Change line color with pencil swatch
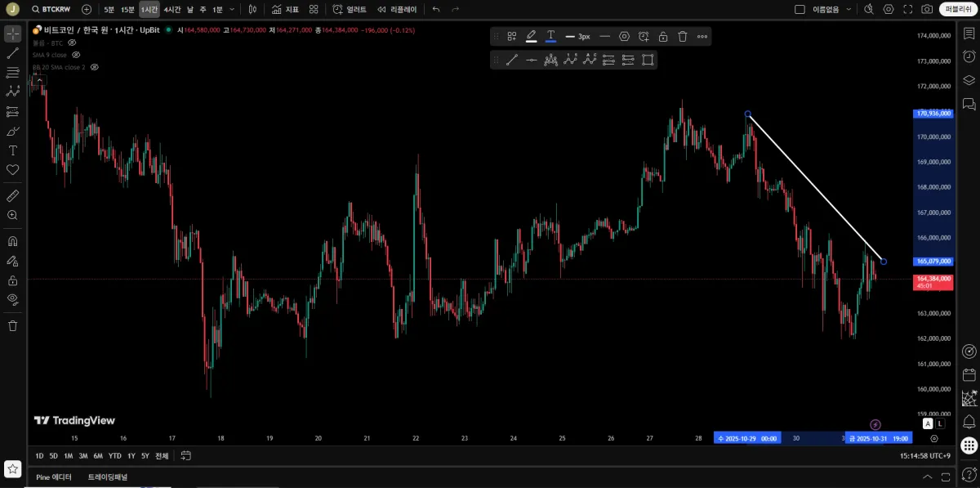The width and height of the screenshot is (980, 488). [531, 36]
